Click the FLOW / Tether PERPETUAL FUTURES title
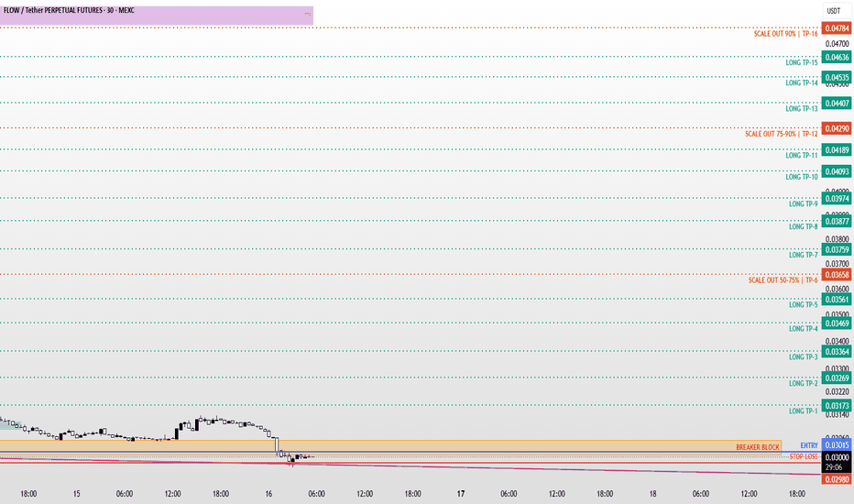This screenshot has width=854, height=504. 69,10
